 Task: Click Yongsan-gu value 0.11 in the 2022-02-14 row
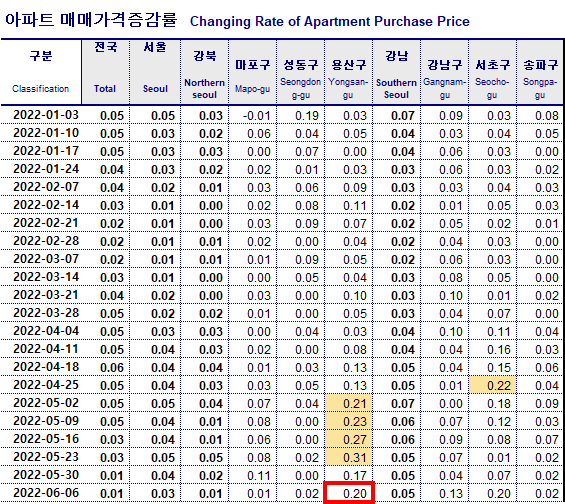coord(355,206)
